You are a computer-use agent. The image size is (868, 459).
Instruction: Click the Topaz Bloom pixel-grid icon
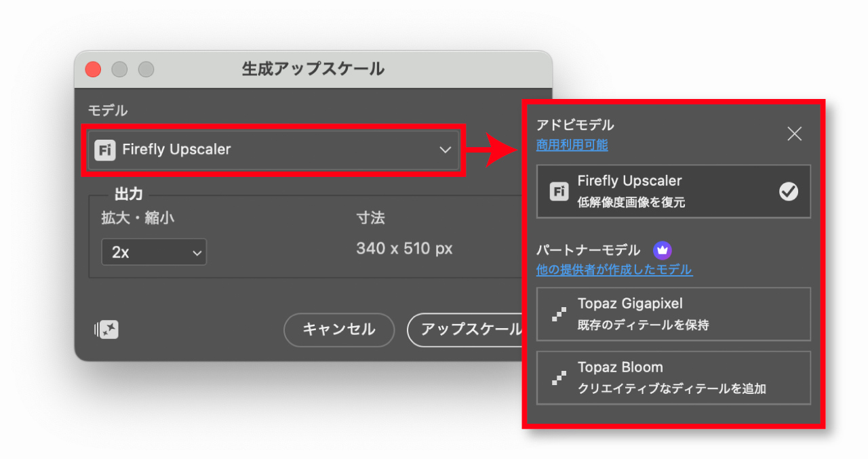coord(557,377)
